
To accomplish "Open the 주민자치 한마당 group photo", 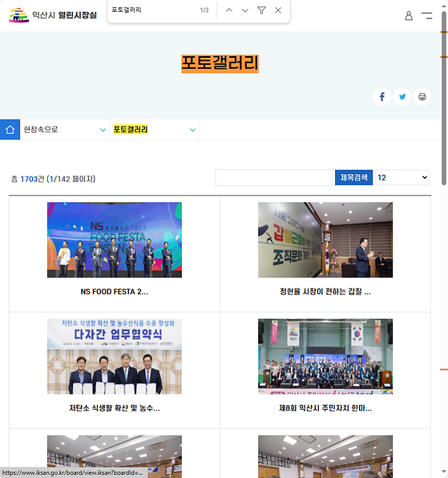I will [325, 356].
